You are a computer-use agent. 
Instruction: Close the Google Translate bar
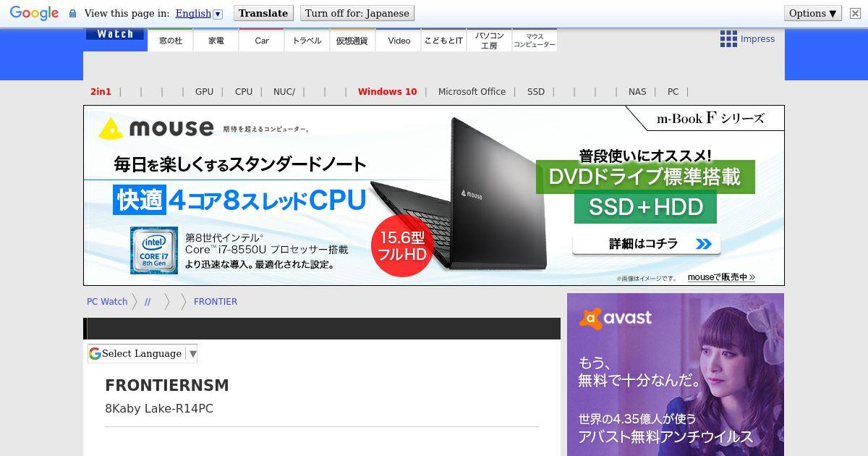pos(855,13)
